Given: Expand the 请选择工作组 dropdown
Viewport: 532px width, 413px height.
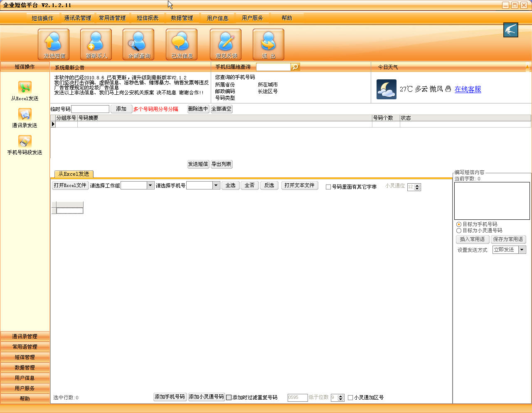Looking at the screenshot, I should point(150,185).
